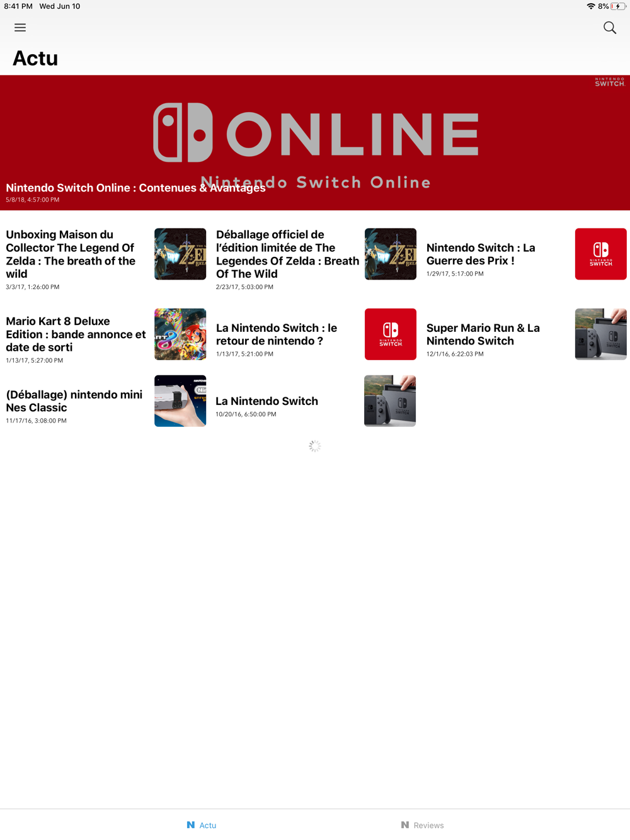Tap the date '3/3/17, 1:26:00 PM'

point(33,287)
